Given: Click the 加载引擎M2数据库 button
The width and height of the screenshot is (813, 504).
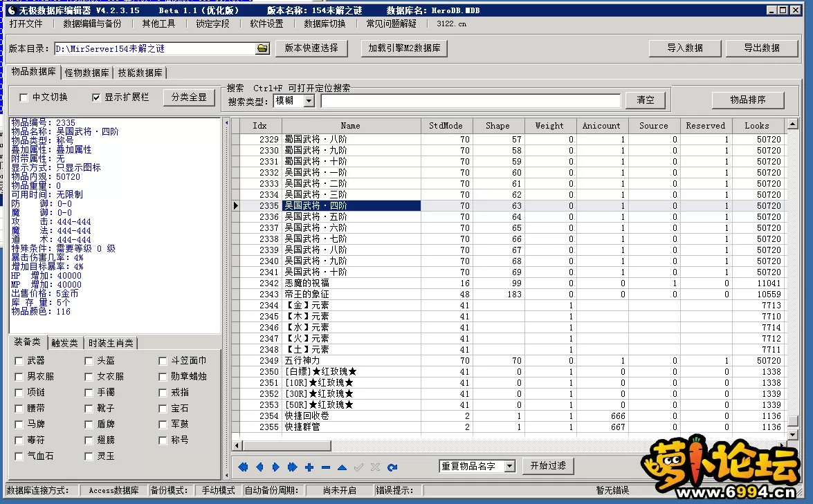Looking at the screenshot, I should coord(405,48).
